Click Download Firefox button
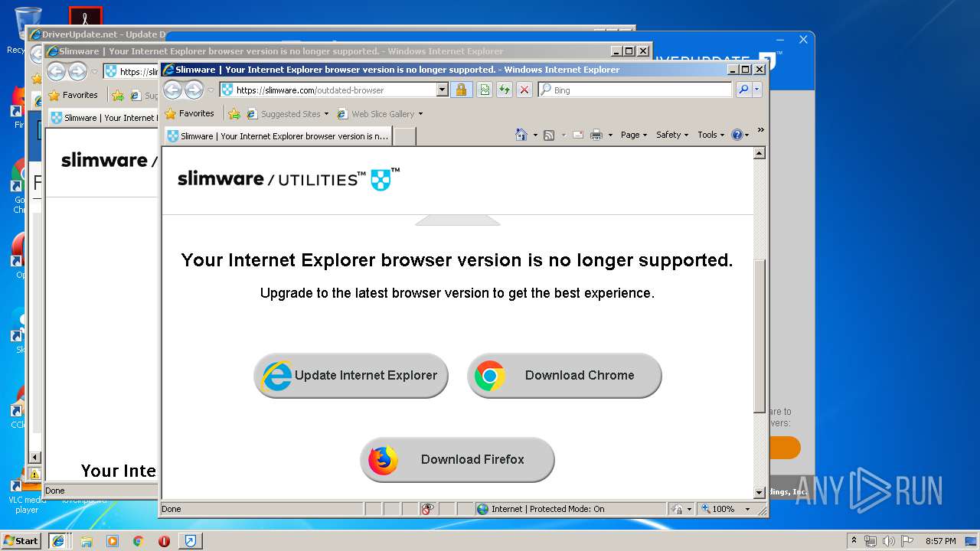Screen dimensions: 980x551 457,460
